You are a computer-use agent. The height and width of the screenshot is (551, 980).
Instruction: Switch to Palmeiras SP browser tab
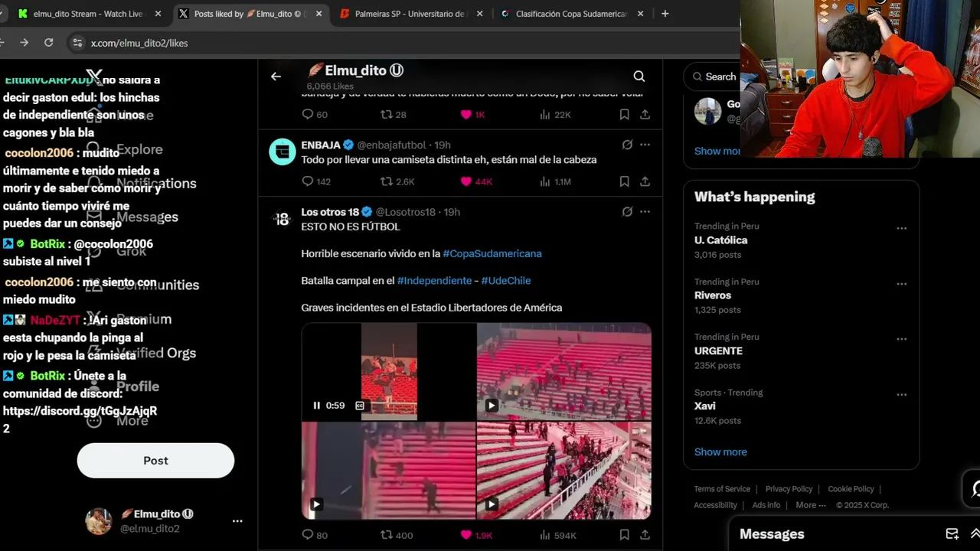pos(410,14)
